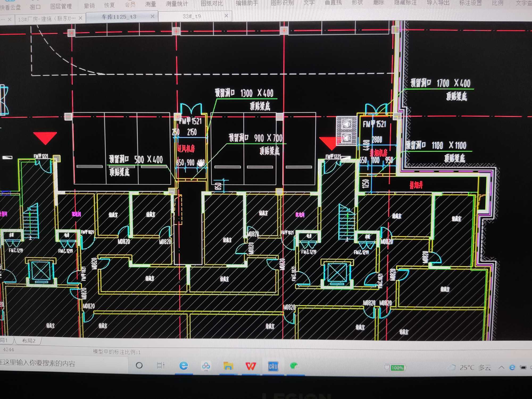Open the 25°C 多云 weather widget
This screenshot has width=532, height=399.
(470, 368)
